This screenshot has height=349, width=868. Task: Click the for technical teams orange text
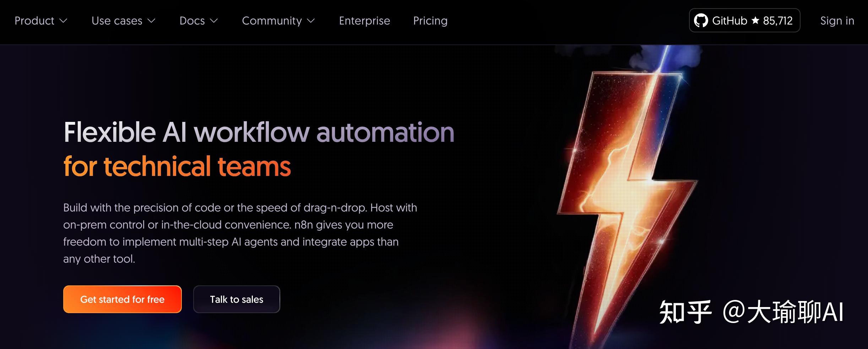pyautogui.click(x=177, y=166)
